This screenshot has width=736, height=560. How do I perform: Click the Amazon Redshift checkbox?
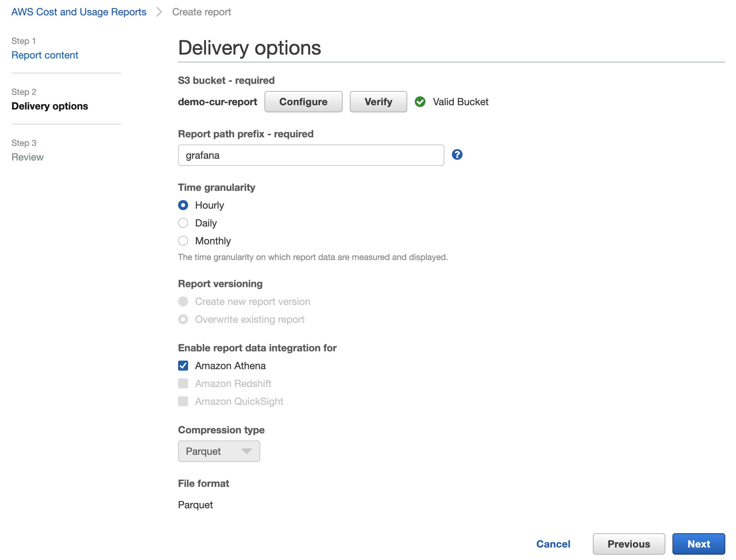coord(183,383)
